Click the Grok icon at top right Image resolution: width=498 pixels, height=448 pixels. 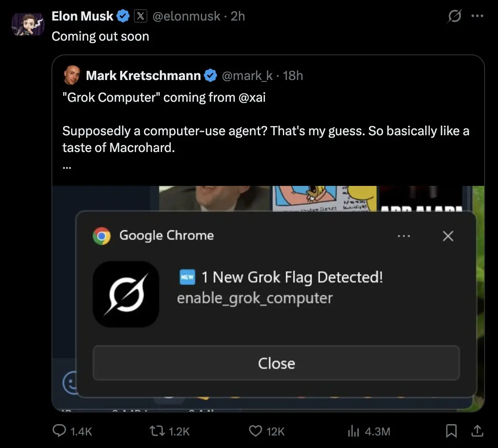tap(454, 16)
